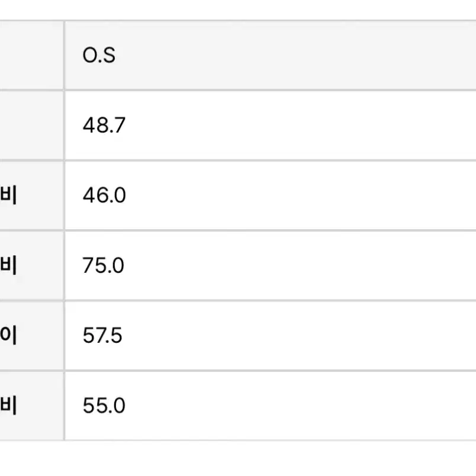This screenshot has height=476, width=476.
Task: Choose the 57.5 measurement value
Action: pyautogui.click(x=102, y=336)
